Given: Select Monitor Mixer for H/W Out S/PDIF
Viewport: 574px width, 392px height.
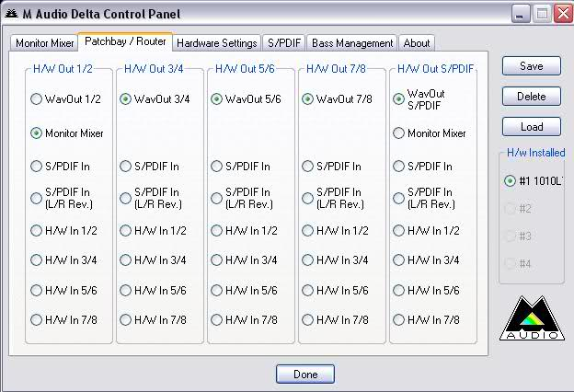Looking at the screenshot, I should 399,133.
